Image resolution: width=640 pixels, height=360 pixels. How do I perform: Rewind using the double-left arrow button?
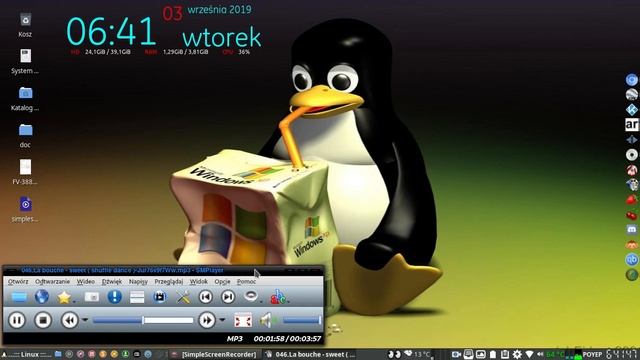(69, 320)
